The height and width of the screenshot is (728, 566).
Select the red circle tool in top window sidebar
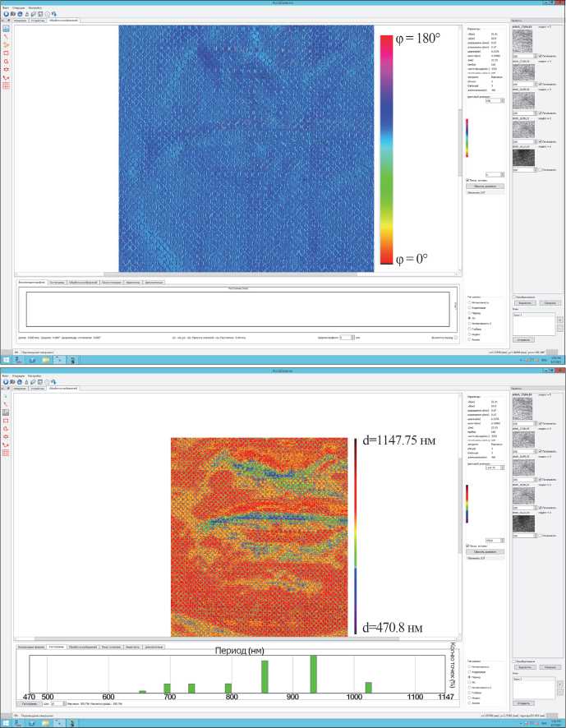pyautogui.click(x=6, y=62)
